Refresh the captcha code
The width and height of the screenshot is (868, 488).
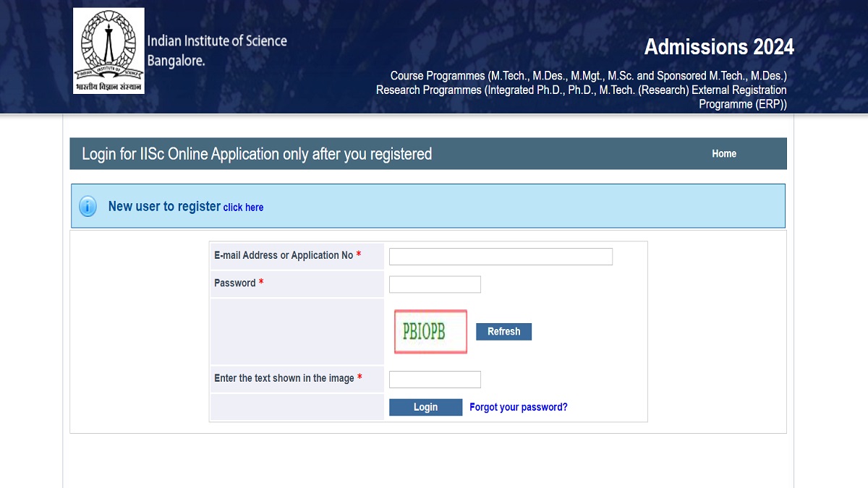pos(503,331)
